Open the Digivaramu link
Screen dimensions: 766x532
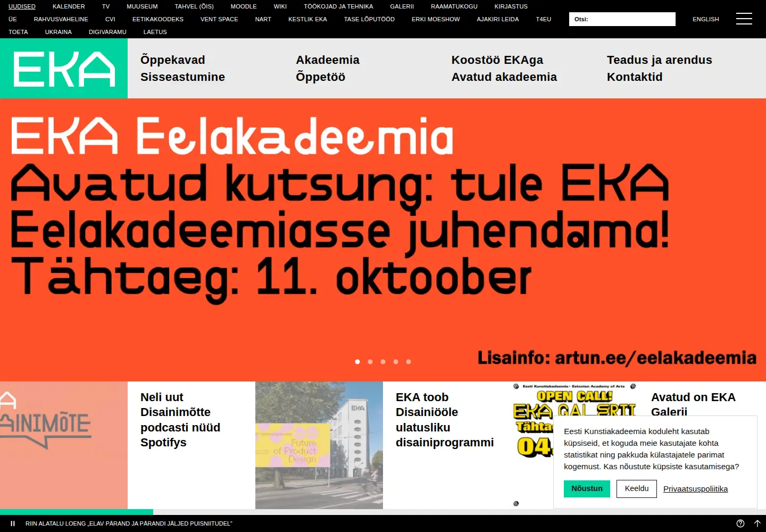[x=107, y=32]
